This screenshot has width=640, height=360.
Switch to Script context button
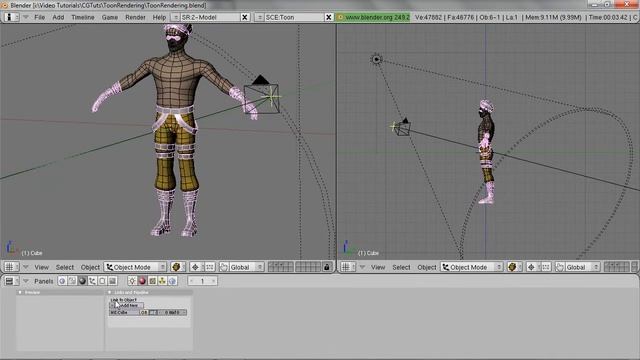[72, 281]
